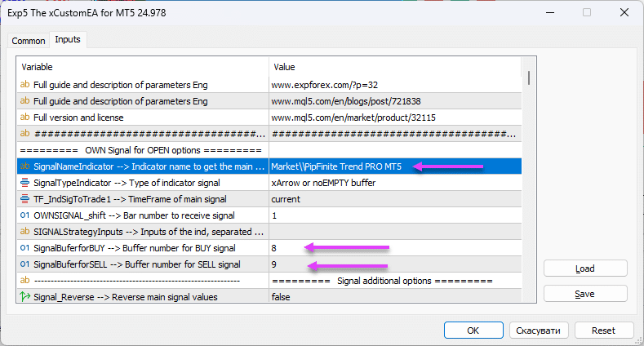Click the integer icon beside OWNSIGNAL_shift
Image resolution: width=644 pixels, height=346 pixels.
(x=24, y=215)
